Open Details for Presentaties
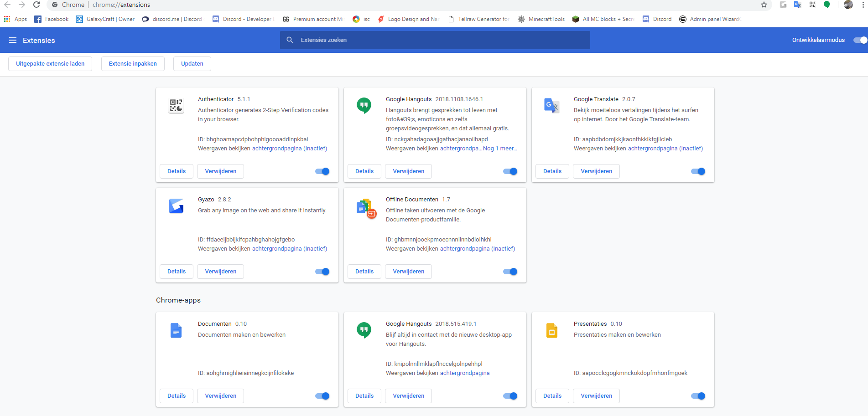The image size is (868, 416). (552, 396)
